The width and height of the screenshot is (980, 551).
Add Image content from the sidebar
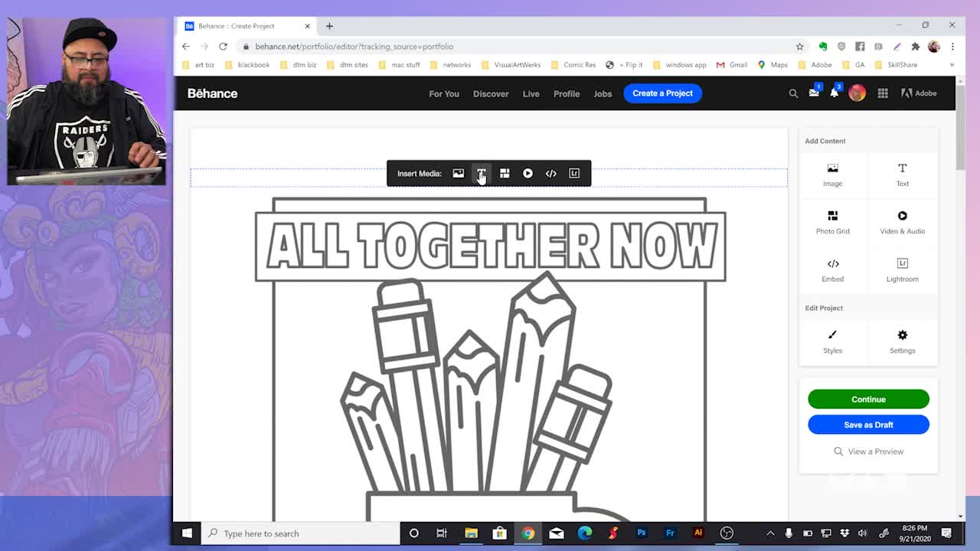tap(832, 174)
